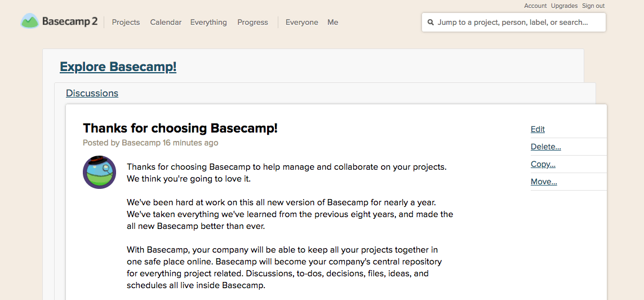Open the Progress page

252,22
